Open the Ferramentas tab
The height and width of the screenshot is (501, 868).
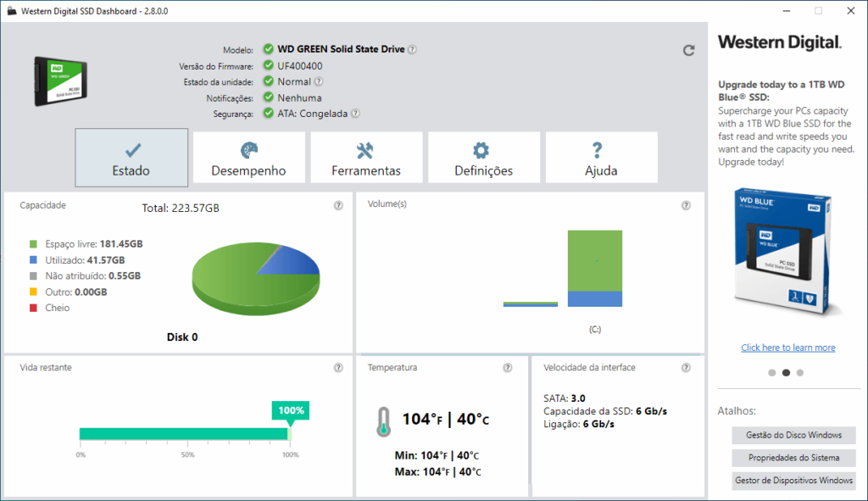pos(366,158)
